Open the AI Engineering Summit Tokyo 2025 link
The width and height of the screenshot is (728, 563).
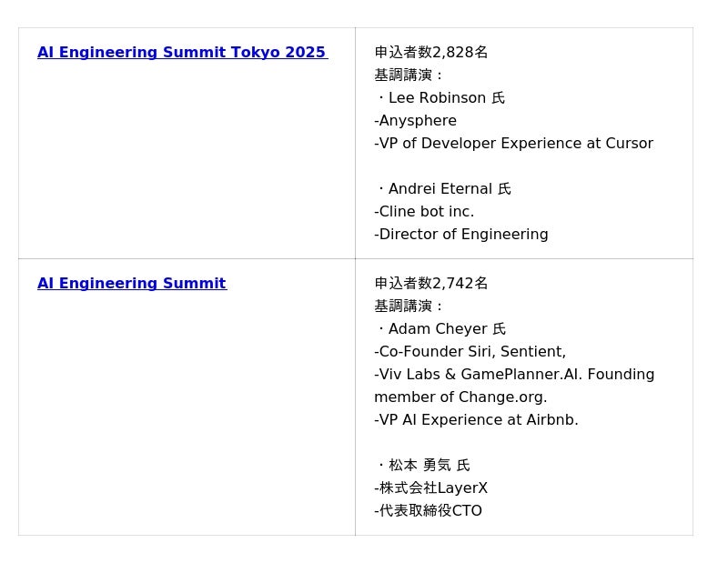click(182, 53)
